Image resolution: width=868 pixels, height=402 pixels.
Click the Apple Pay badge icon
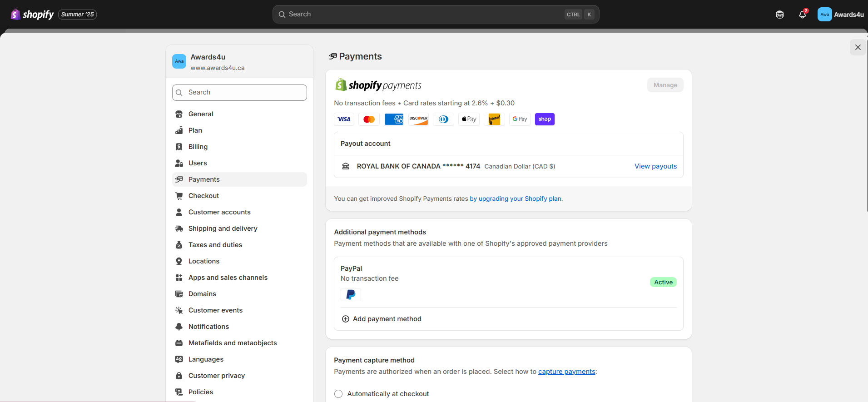[x=469, y=119]
